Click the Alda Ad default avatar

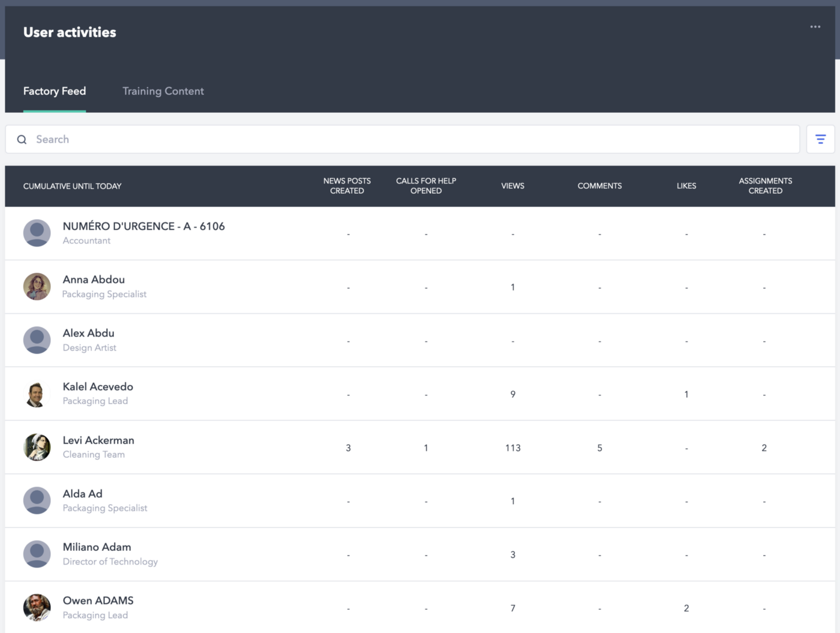tap(37, 501)
